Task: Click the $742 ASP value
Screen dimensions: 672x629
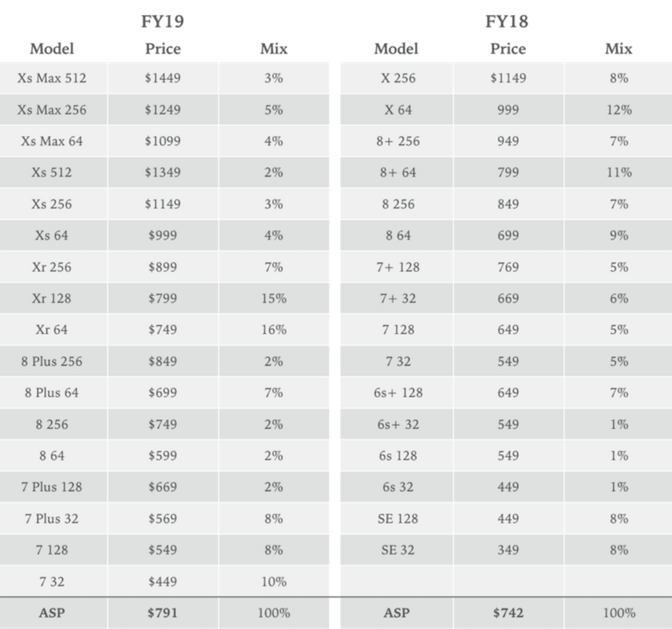Action: click(508, 613)
